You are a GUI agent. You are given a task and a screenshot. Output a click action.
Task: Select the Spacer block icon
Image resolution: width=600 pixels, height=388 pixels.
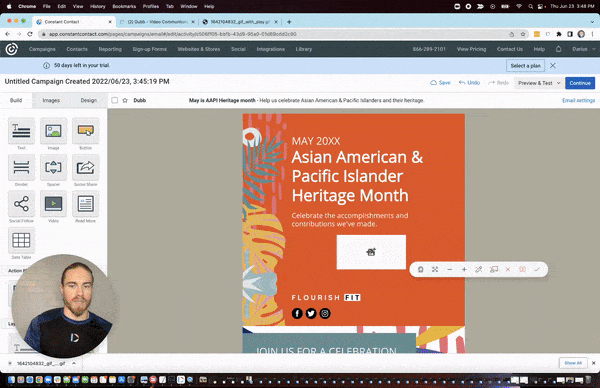tap(53, 167)
